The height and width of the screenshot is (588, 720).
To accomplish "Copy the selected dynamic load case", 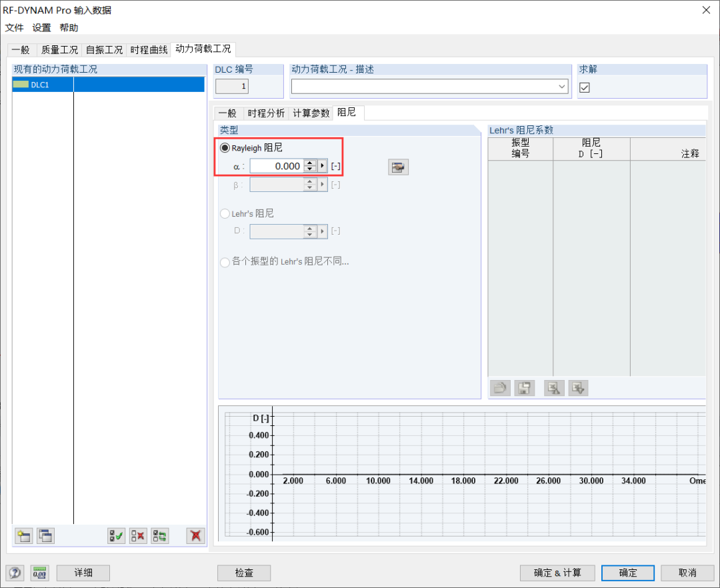I will (x=45, y=536).
